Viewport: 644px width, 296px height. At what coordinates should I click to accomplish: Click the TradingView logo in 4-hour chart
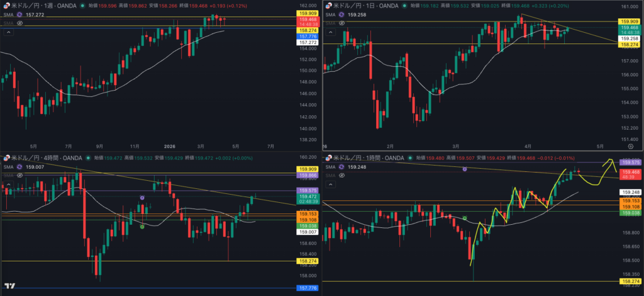[8, 286]
